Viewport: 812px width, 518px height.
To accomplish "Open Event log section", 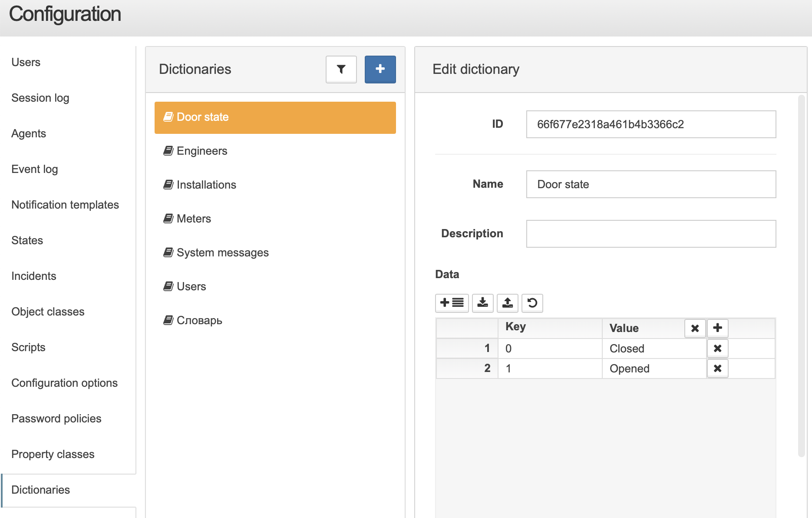I will coord(34,169).
